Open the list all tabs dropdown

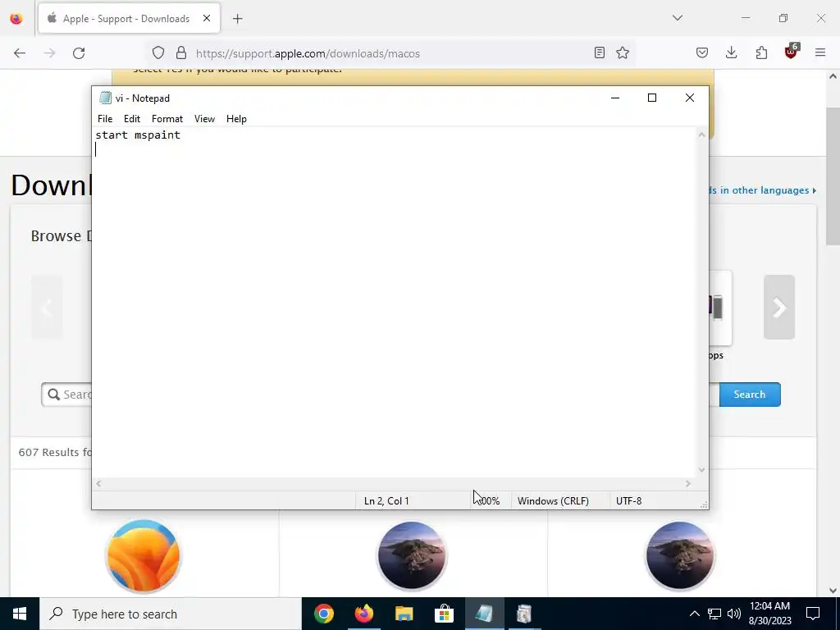click(x=677, y=18)
